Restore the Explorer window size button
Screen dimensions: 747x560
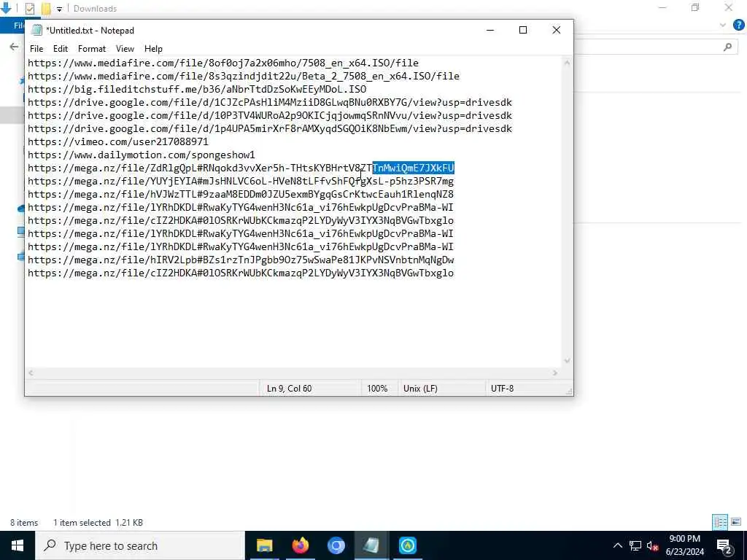coord(695,7)
